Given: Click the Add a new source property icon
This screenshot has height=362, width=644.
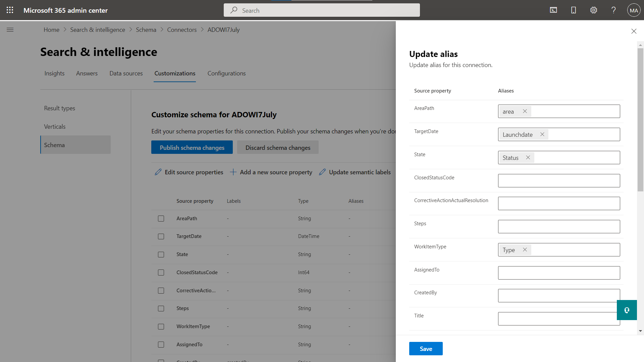Looking at the screenshot, I should click(233, 172).
